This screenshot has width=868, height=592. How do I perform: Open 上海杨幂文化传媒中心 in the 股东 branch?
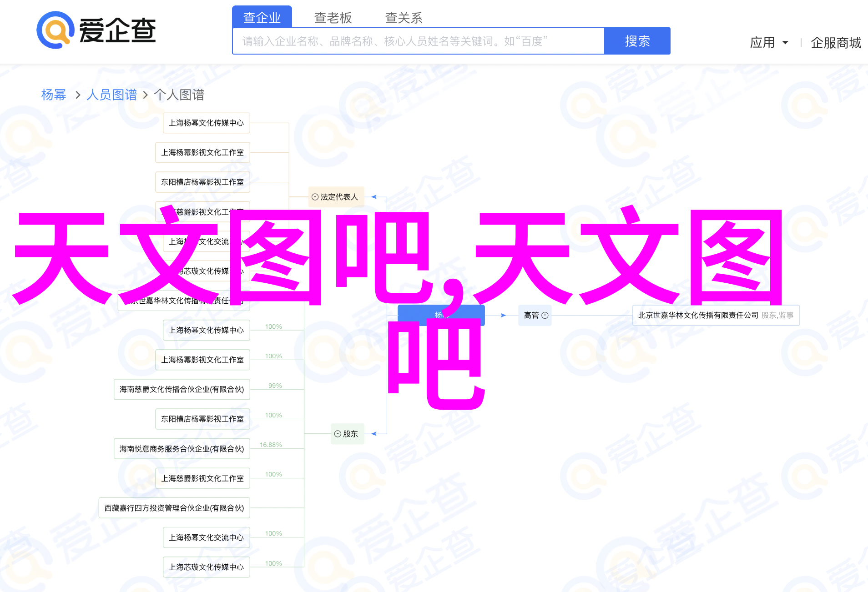[207, 330]
